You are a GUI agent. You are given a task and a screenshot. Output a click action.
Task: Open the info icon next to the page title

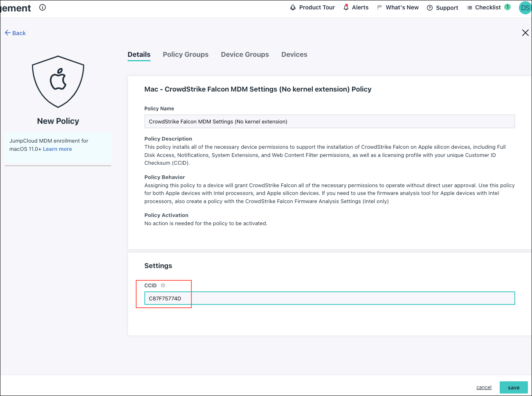[x=42, y=8]
